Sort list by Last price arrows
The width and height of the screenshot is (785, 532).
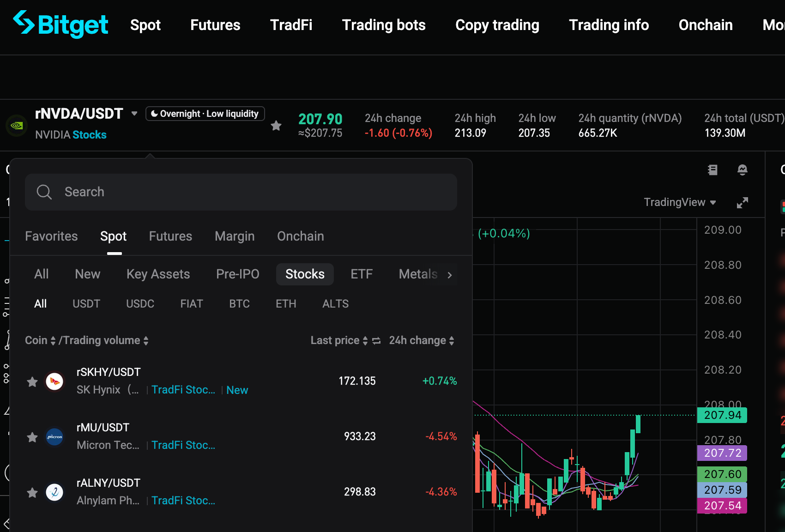coord(365,341)
